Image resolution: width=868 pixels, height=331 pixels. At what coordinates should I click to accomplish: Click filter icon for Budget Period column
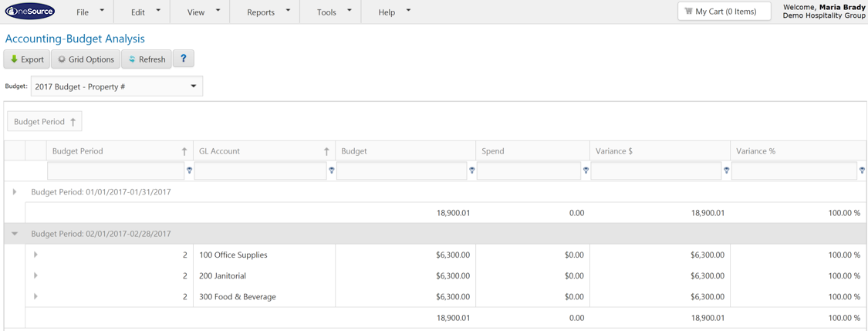coord(189,171)
